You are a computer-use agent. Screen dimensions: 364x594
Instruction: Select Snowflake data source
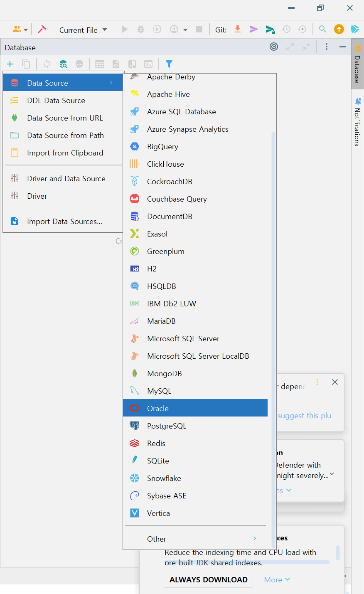pyautogui.click(x=195, y=478)
